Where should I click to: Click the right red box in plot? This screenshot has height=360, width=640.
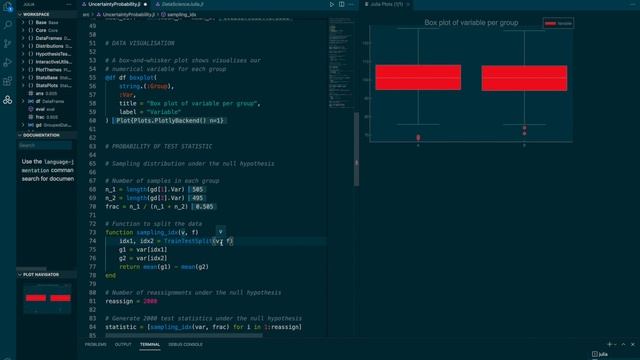click(524, 78)
